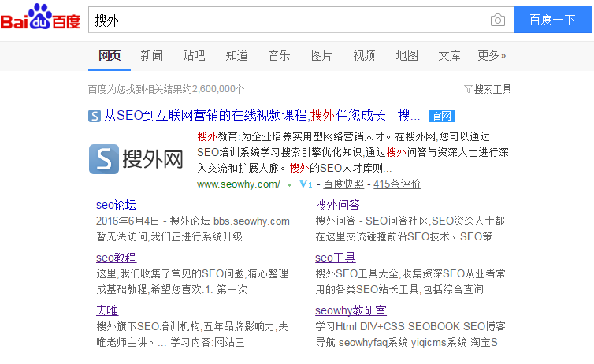
Task: Click the filter funnel icon by 搜索工具
Action: coord(468,89)
